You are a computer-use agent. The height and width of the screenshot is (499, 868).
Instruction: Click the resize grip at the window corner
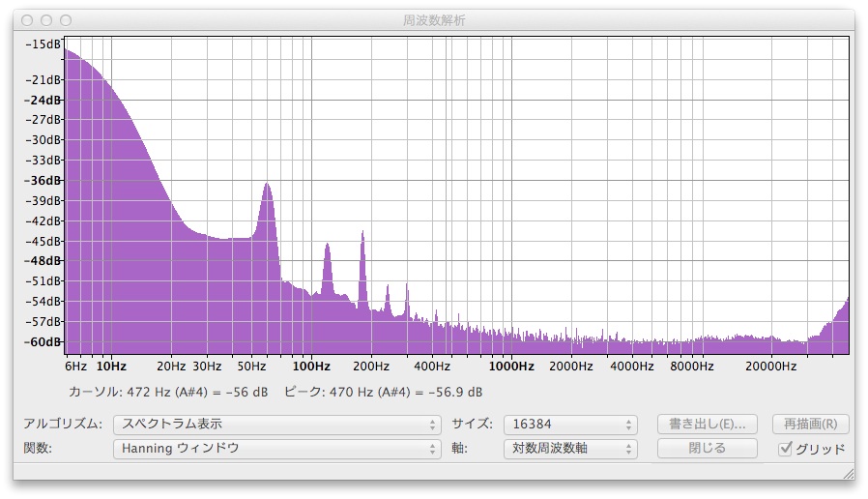848,473
